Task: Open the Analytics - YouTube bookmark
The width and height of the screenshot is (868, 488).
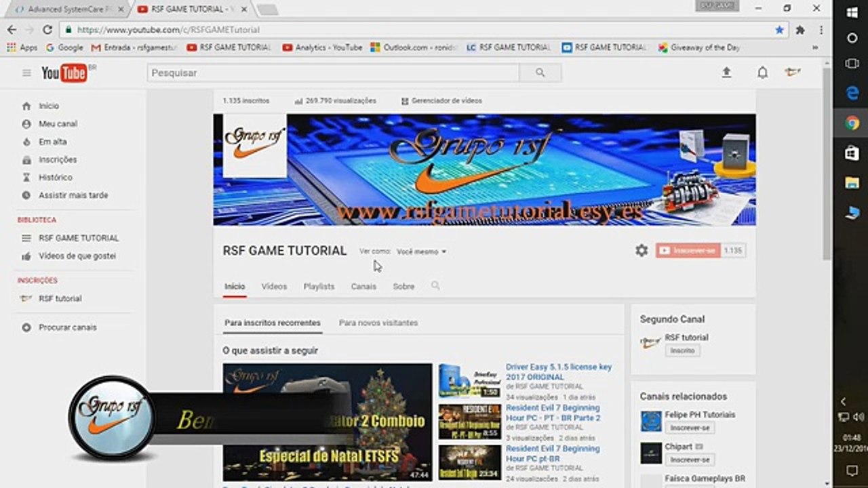Action: coord(323,47)
